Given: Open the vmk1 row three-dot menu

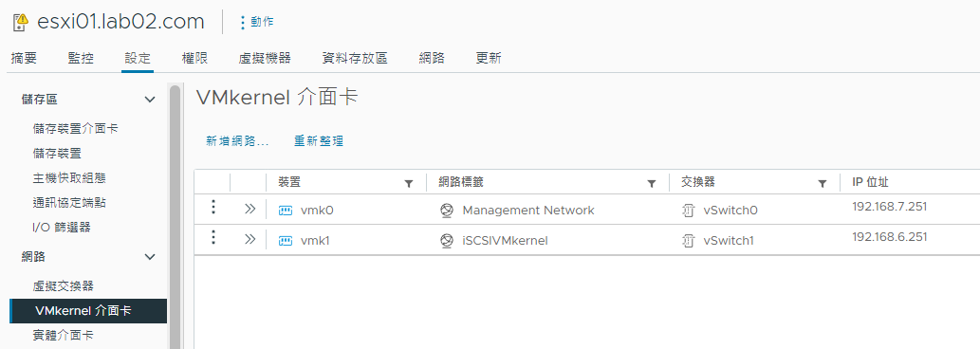Looking at the screenshot, I should click(x=213, y=237).
